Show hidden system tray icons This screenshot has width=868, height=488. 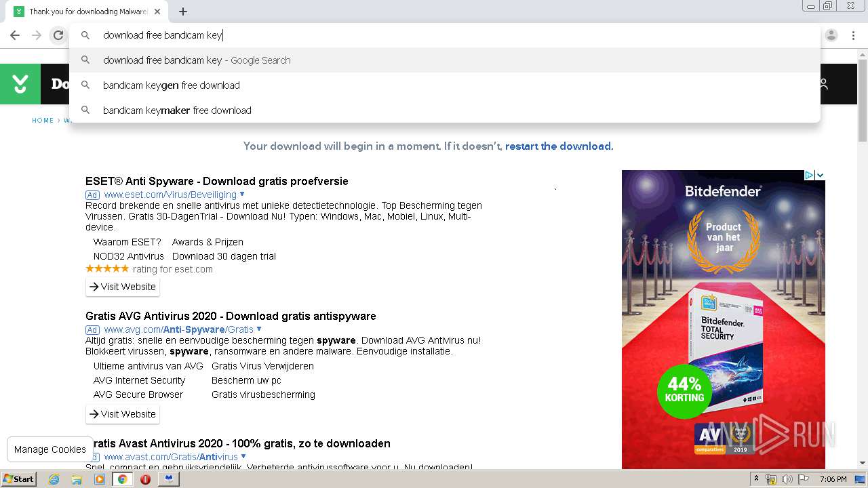click(756, 479)
